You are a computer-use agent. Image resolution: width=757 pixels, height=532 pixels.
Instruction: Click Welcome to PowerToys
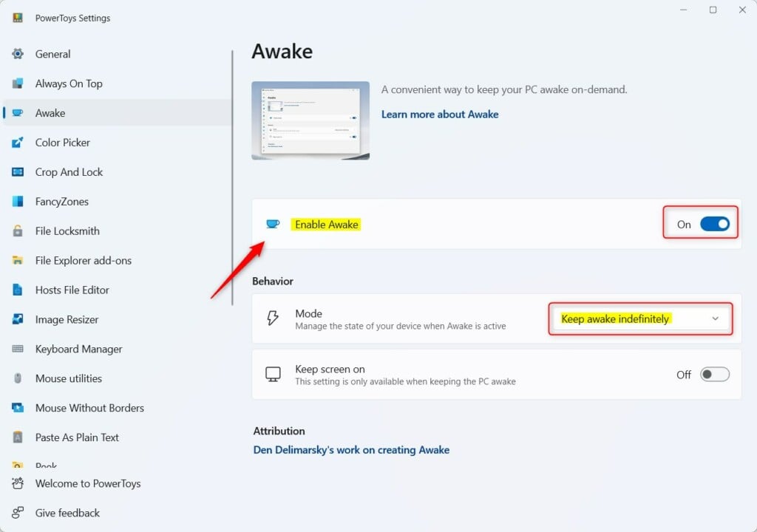(118, 482)
